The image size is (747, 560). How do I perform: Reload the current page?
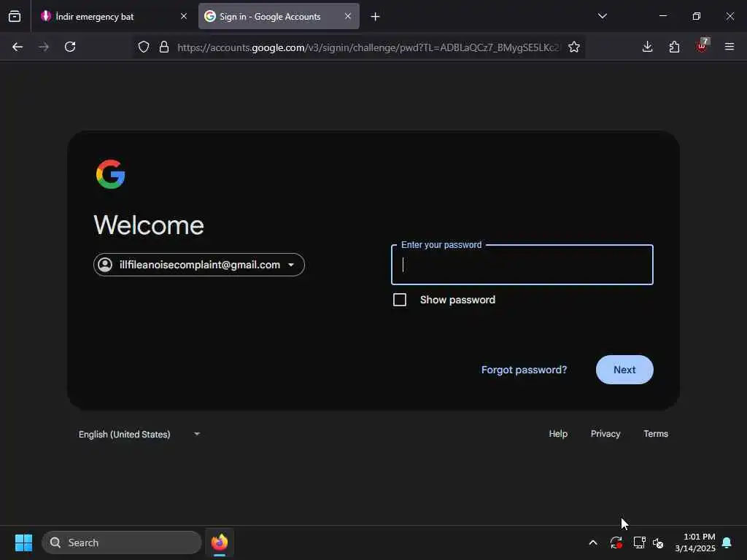click(x=70, y=47)
